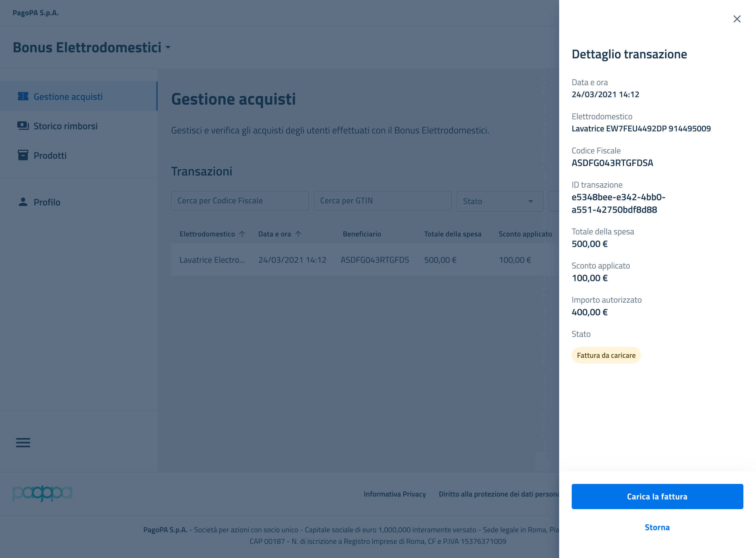This screenshot has width=756, height=558.
Task: Click the Fattura da caricare status chip
Action: tap(606, 355)
